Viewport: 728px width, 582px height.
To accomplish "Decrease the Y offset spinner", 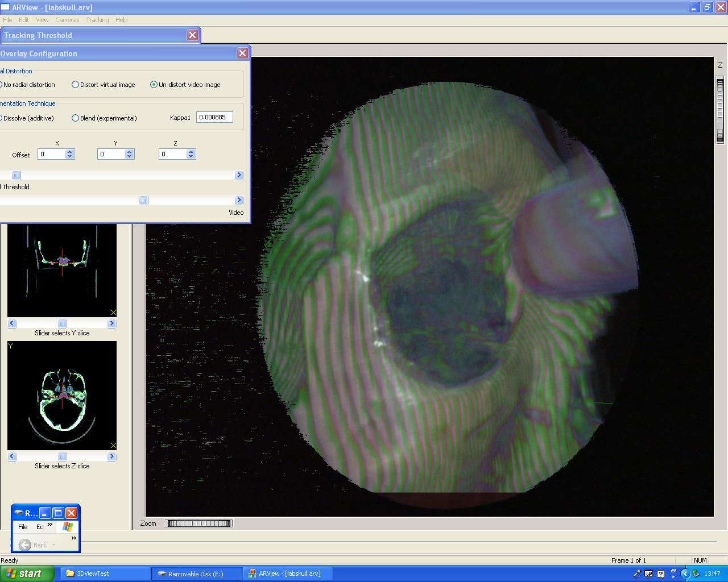I will tap(130, 157).
